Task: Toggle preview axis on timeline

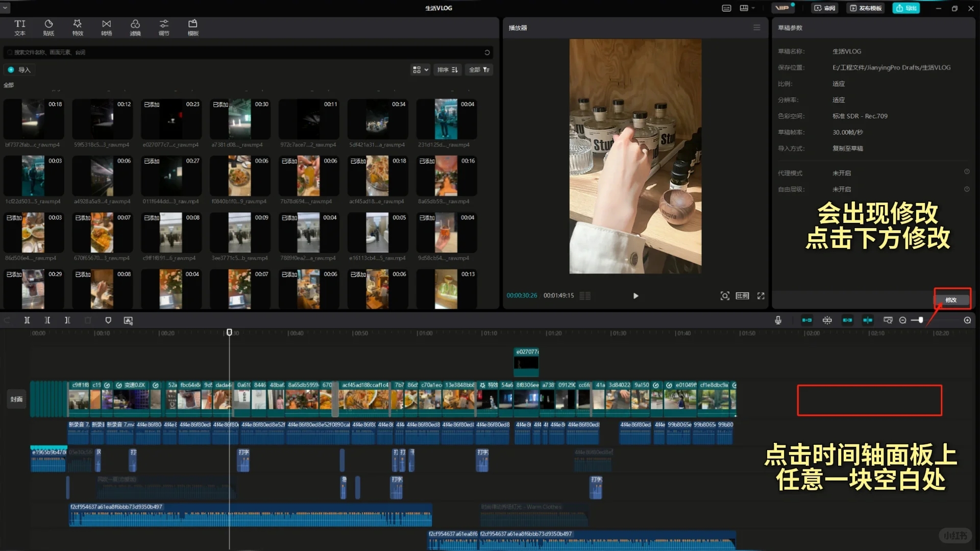Action: click(868, 320)
